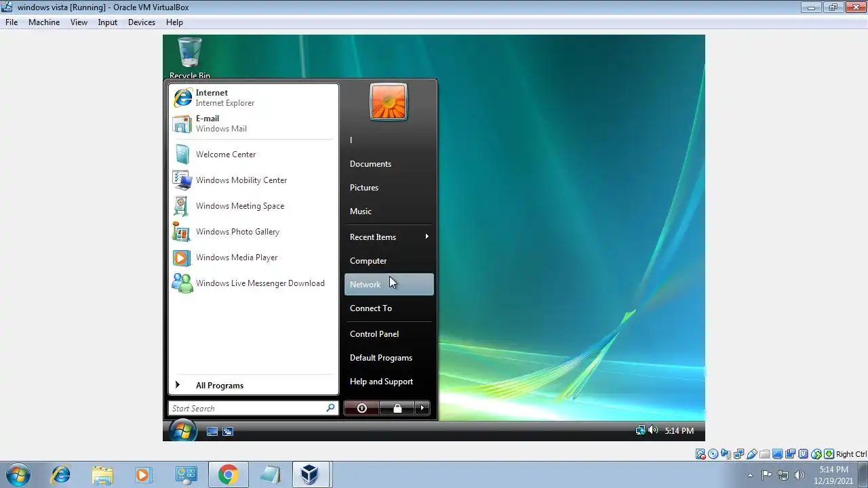Click VirtualBox optical disk indicator

point(713,454)
